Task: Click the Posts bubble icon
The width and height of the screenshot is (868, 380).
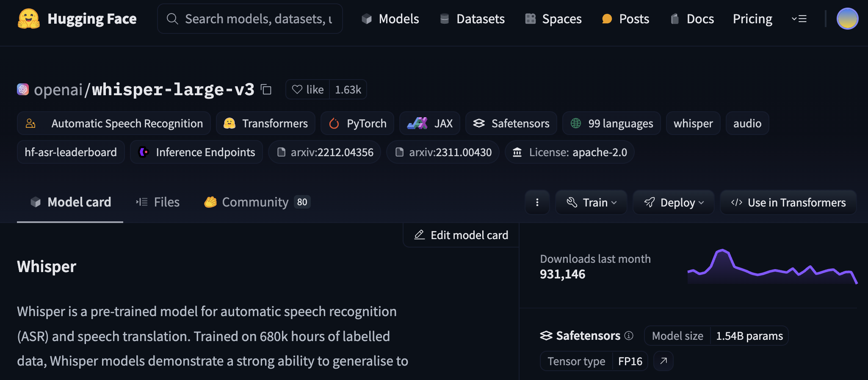Action: pyautogui.click(x=607, y=19)
